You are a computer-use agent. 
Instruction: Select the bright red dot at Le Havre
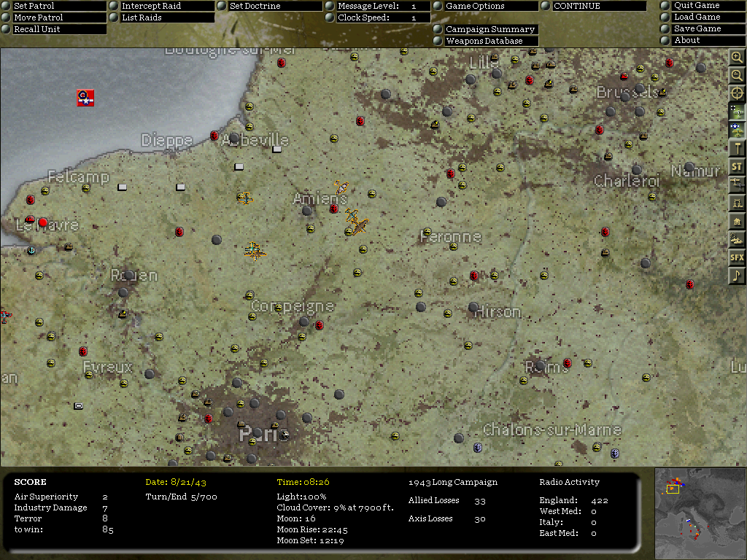(43, 222)
